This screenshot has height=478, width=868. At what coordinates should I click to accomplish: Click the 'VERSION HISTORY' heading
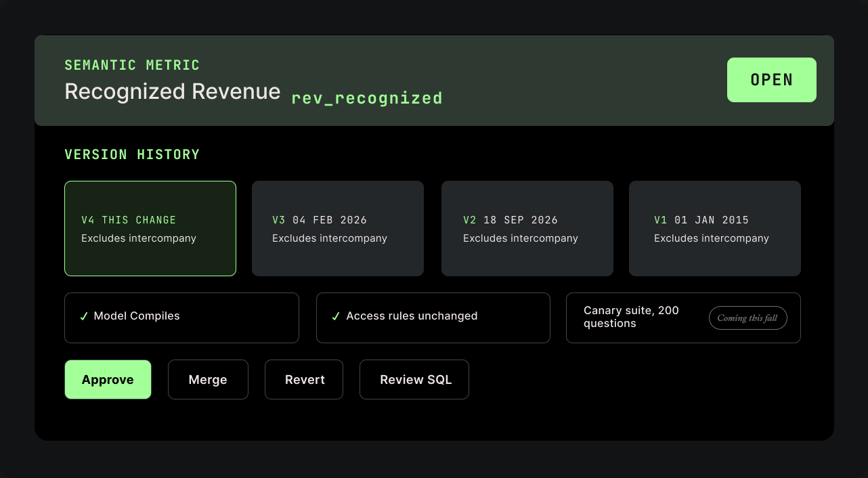132,154
